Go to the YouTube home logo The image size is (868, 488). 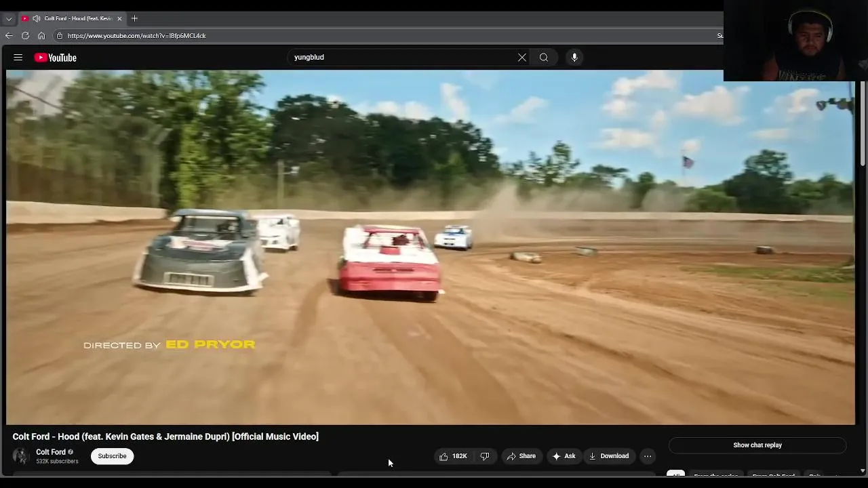(x=56, y=58)
